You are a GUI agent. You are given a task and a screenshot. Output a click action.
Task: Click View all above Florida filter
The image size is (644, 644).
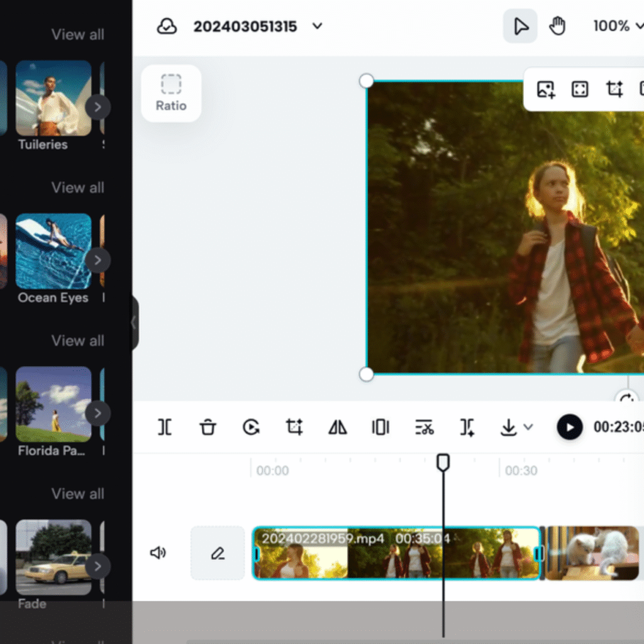click(x=77, y=341)
